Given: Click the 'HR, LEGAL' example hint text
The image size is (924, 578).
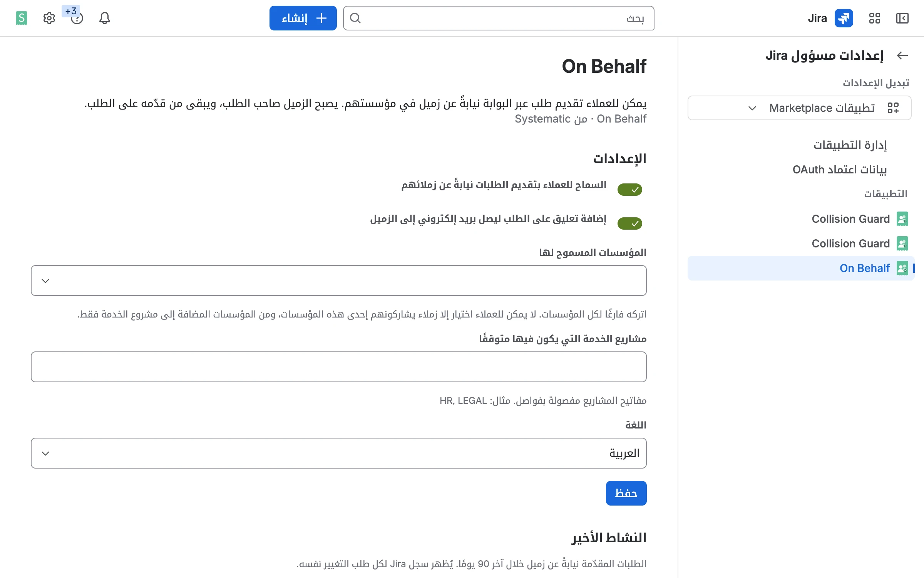Looking at the screenshot, I should point(463,401).
